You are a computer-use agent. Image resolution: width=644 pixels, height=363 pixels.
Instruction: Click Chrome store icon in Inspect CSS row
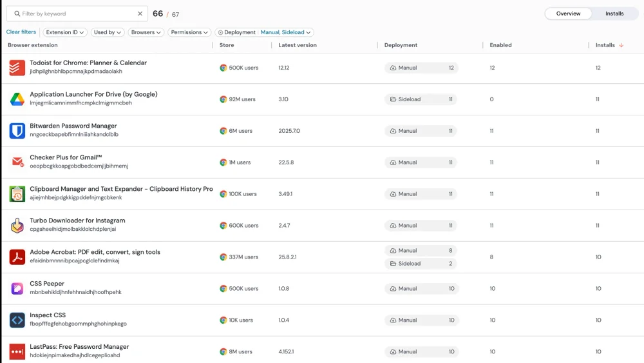click(223, 320)
